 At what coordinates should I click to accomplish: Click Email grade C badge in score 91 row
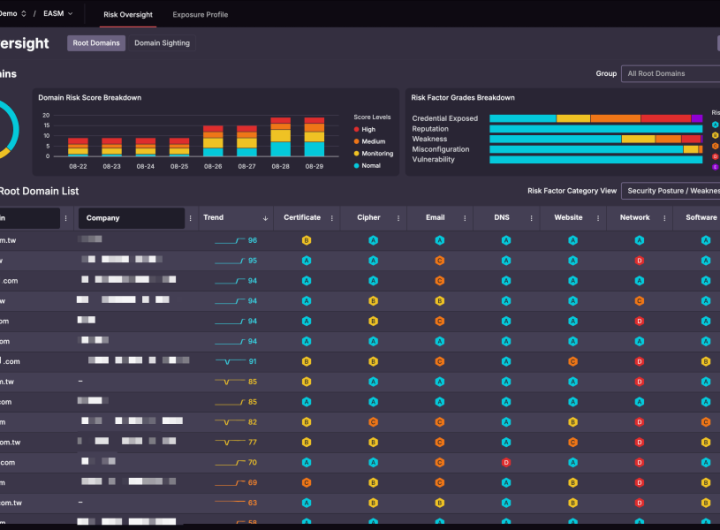point(439,361)
